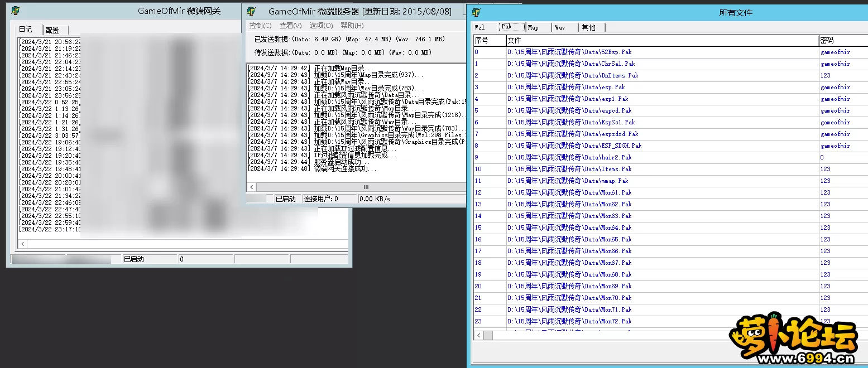Viewport: 868px width, 368px height.
Task: Click 所有文件 window title icon
Action: tap(476, 12)
